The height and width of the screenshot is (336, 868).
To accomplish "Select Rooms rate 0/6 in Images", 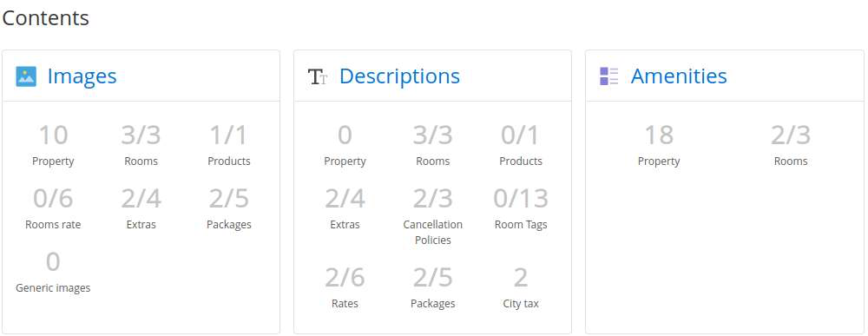I will click(53, 208).
